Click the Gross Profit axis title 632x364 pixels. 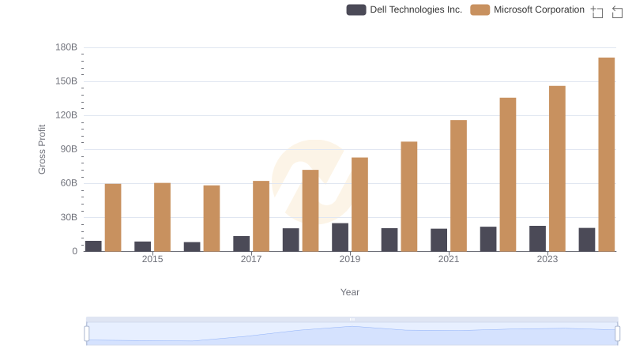pyautogui.click(x=42, y=149)
